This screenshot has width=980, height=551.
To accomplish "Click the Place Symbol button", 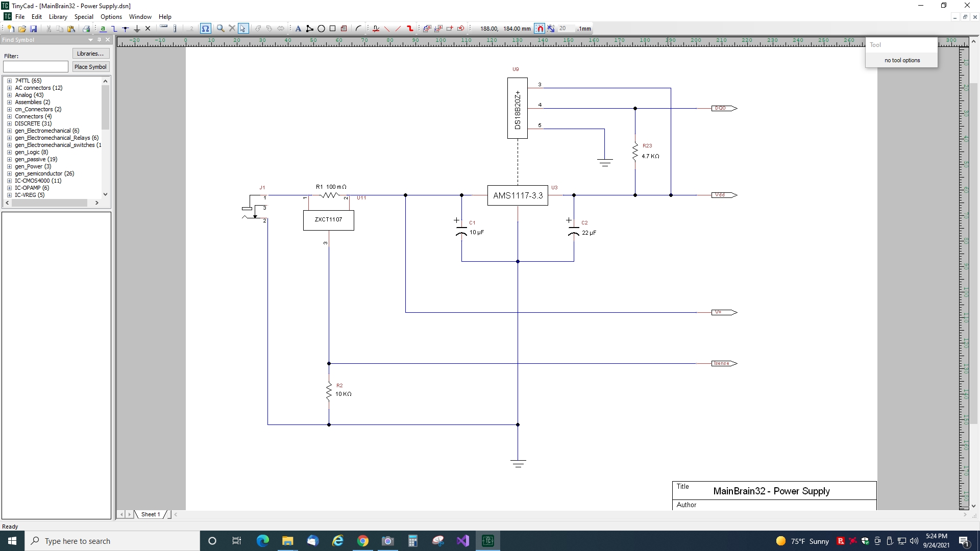I will 90,67.
